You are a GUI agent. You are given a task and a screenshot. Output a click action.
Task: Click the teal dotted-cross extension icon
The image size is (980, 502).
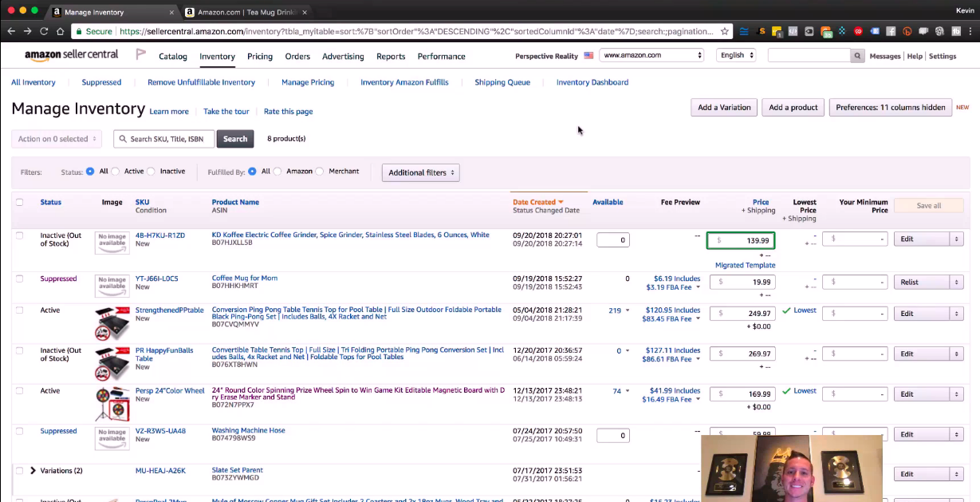[842, 31]
